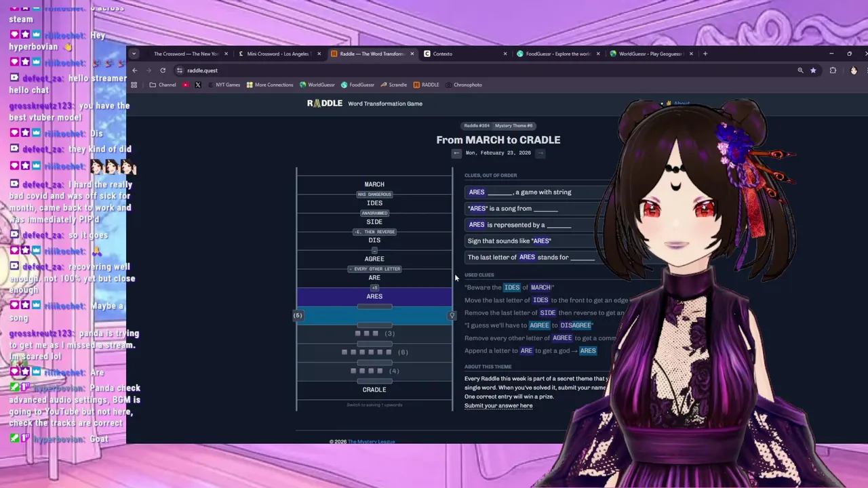
Task: Open the X (Twitter) bookmark icon
Action: (x=198, y=85)
